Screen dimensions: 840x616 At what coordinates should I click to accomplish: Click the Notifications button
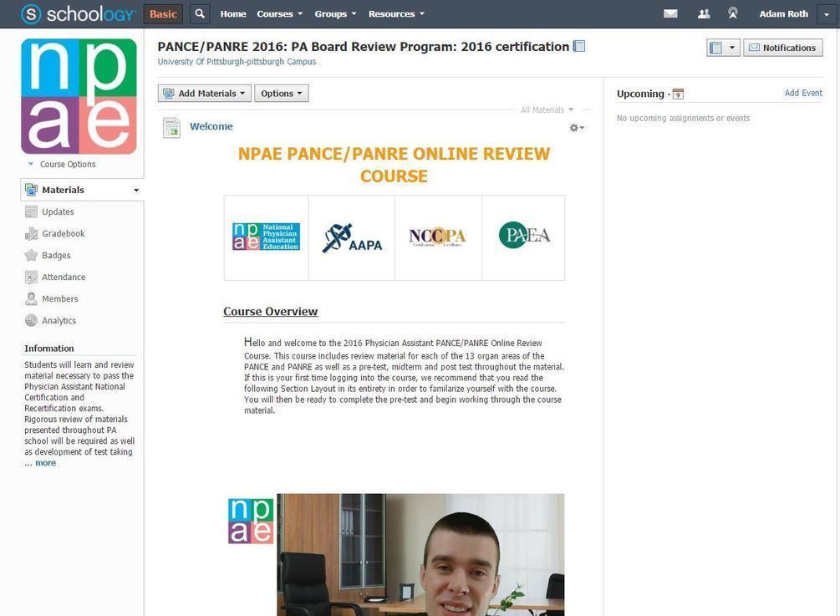[782, 48]
